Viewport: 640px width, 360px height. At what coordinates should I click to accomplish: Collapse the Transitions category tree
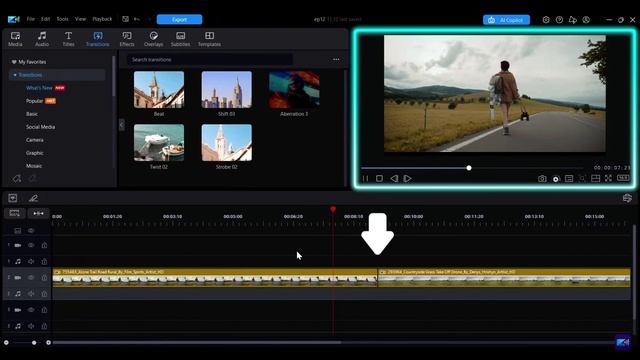point(15,75)
